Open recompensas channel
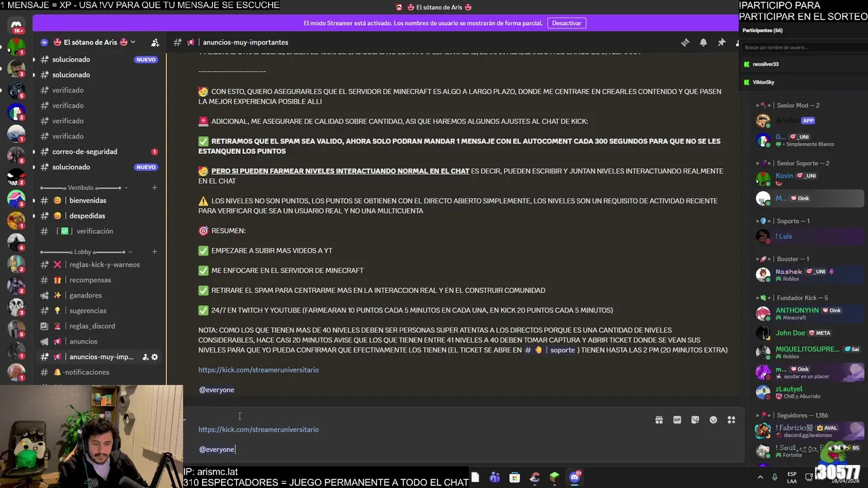 99,280
